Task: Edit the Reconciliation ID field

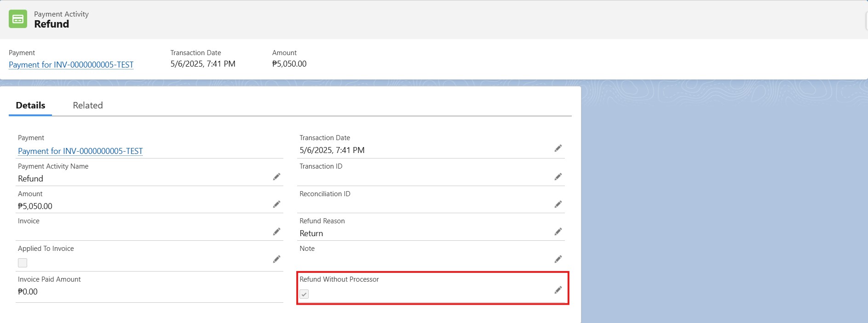Action: click(558, 204)
